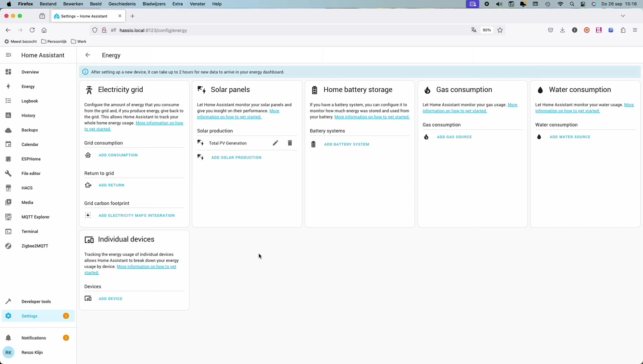Viewport: 643px width, 364px height.
Task: Open Backups in the sidebar
Action: point(38,130)
